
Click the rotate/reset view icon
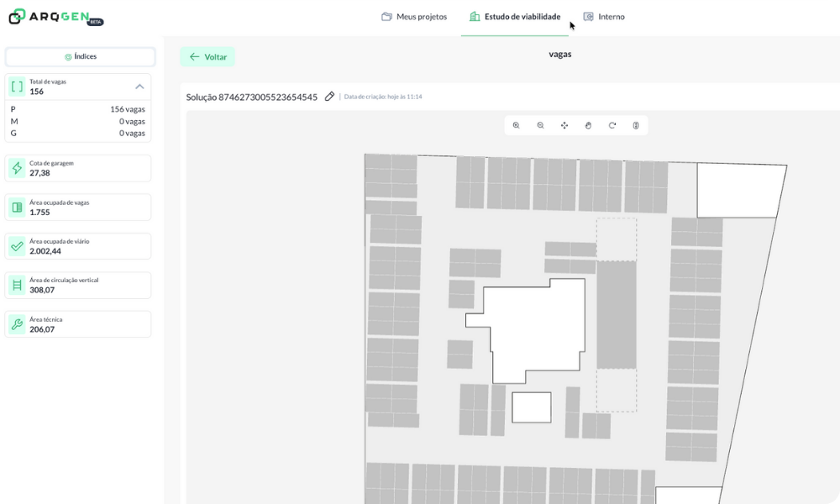(612, 125)
